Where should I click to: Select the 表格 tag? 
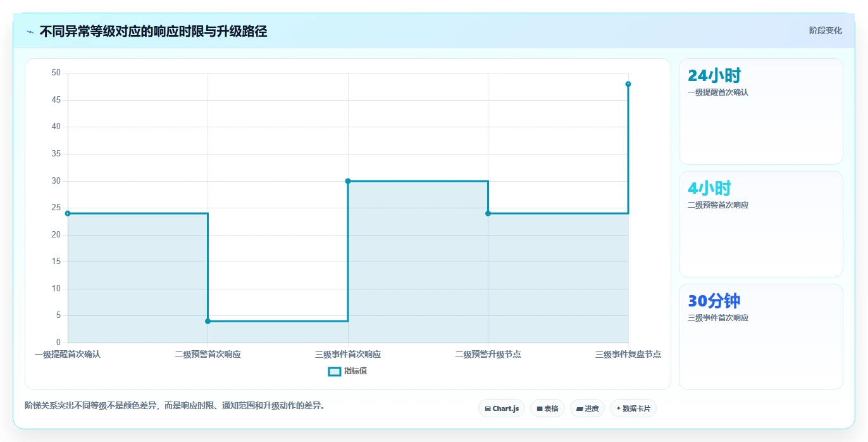(x=547, y=408)
